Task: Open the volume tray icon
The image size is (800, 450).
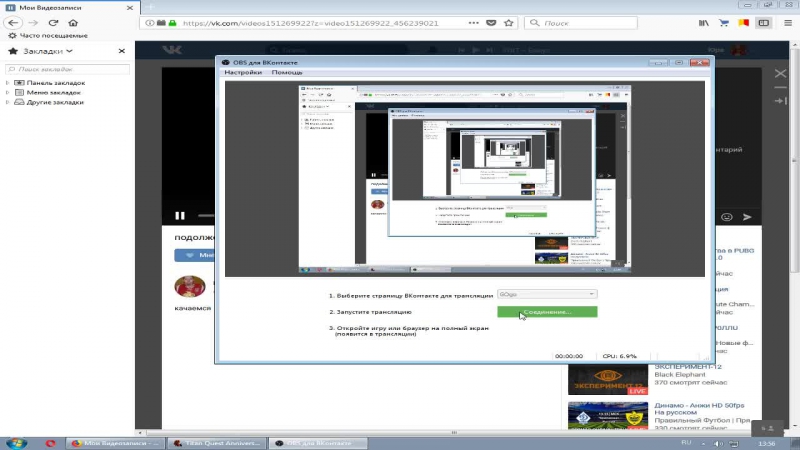Action: 718,443
